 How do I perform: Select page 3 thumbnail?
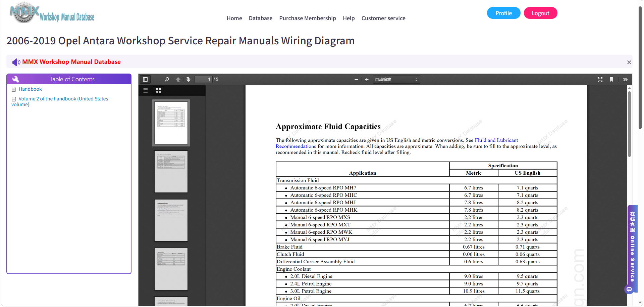click(171, 220)
